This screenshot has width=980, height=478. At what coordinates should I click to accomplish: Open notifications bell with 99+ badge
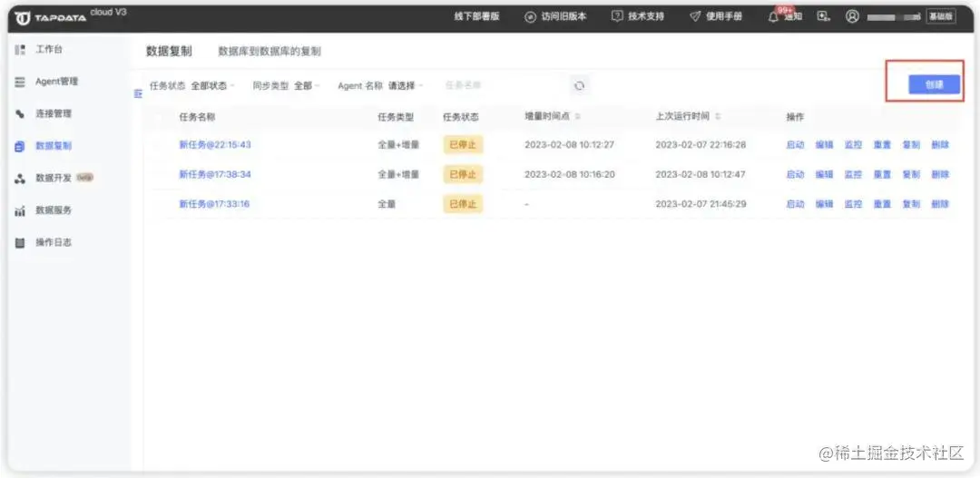[x=776, y=16]
